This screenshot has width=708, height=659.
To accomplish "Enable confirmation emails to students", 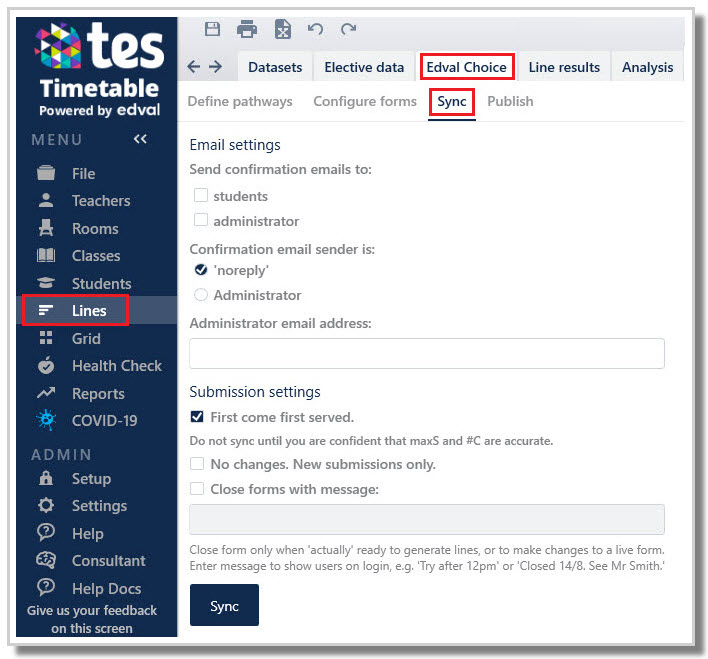I will click(201, 195).
